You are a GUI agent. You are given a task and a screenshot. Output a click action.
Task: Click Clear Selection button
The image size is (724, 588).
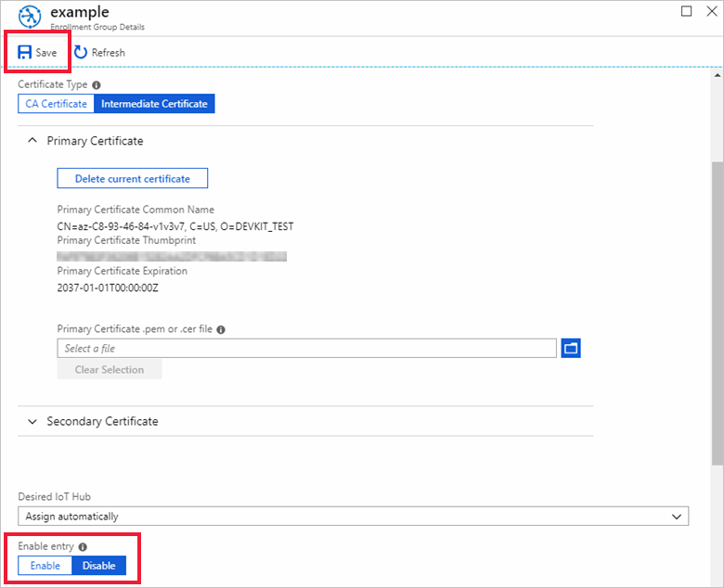(110, 369)
